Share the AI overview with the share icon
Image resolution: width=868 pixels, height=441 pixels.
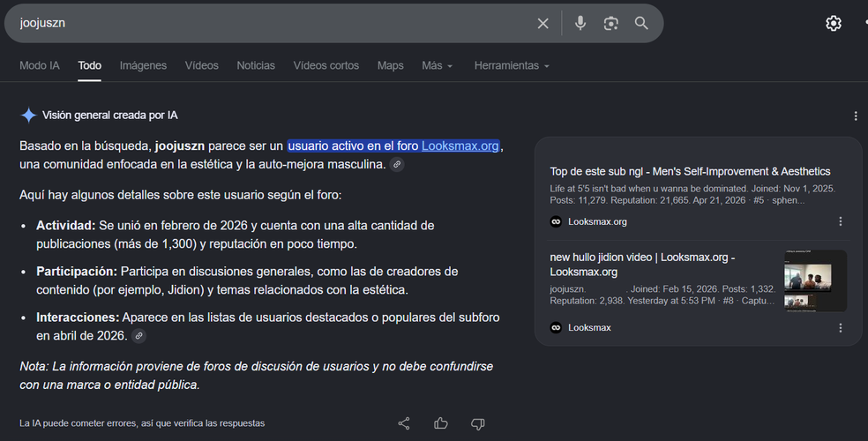(404, 424)
